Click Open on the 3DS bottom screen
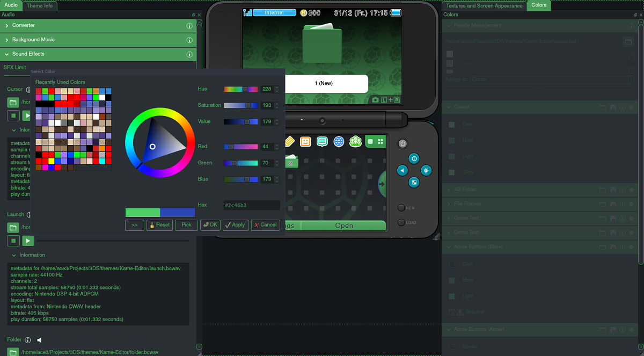Screen dimensions: 644x356 (x=344, y=226)
